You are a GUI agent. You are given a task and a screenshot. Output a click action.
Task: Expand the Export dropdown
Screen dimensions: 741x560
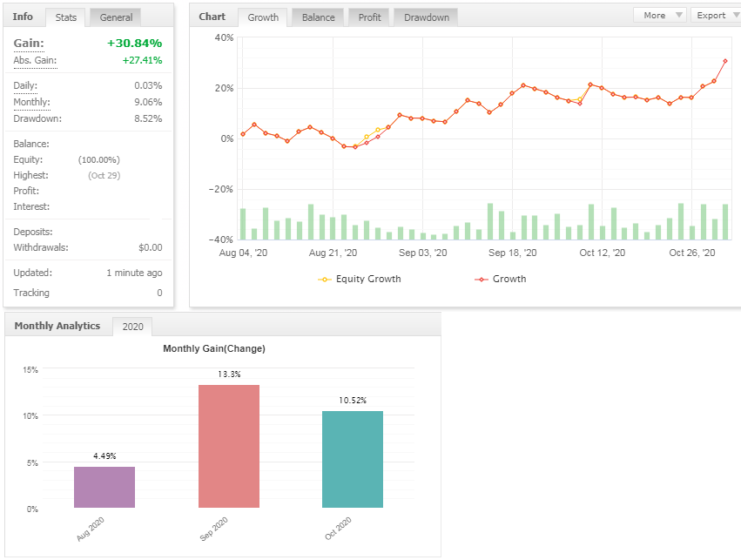click(716, 15)
